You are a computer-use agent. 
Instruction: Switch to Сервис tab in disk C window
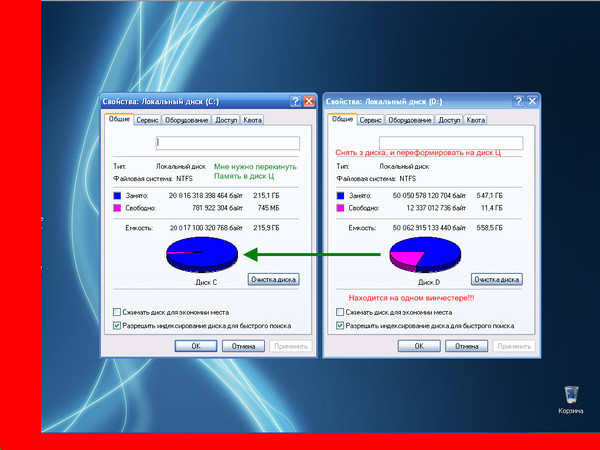pyautogui.click(x=147, y=120)
